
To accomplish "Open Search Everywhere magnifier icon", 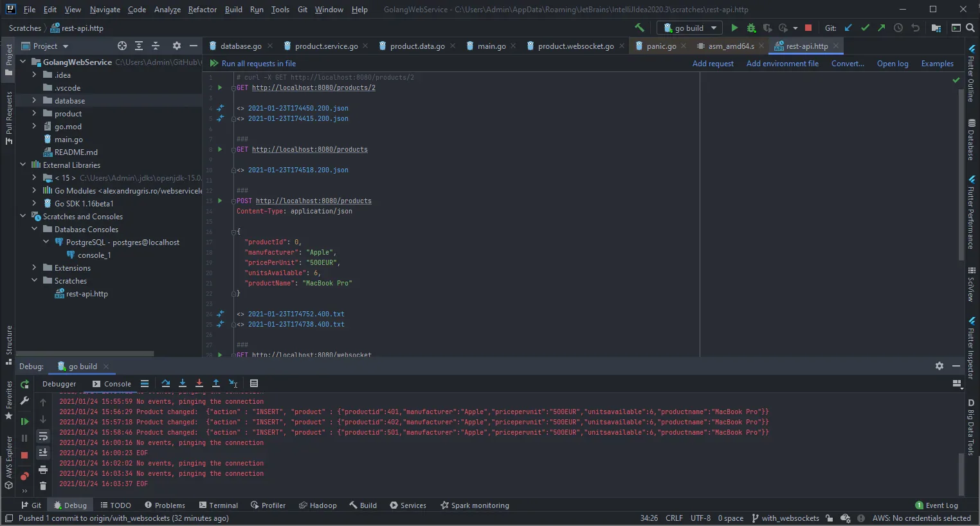I will pyautogui.click(x=970, y=28).
